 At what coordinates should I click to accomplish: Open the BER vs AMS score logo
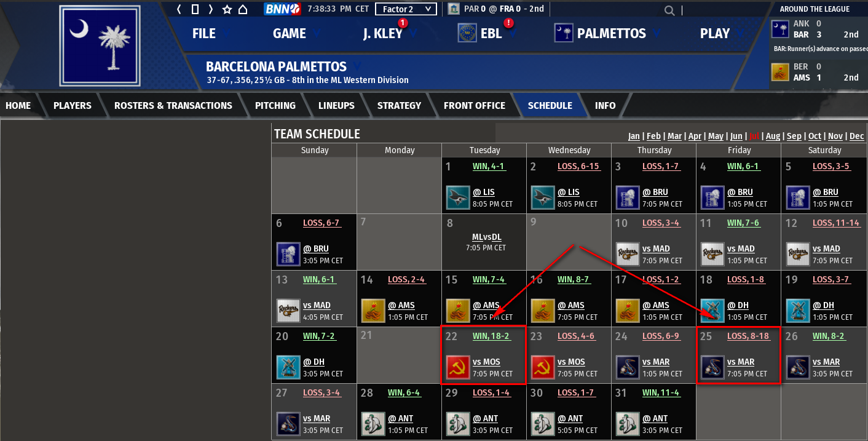[780, 72]
